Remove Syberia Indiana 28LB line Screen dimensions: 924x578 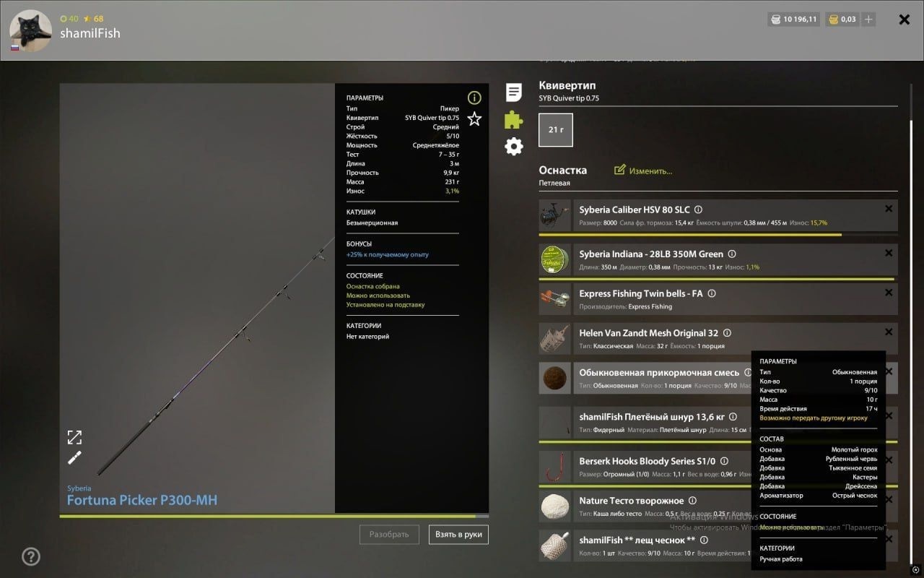(x=889, y=254)
